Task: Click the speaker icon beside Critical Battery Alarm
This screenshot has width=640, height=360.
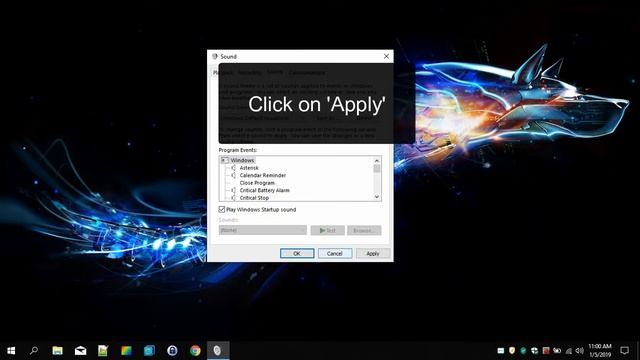Action: [233, 190]
